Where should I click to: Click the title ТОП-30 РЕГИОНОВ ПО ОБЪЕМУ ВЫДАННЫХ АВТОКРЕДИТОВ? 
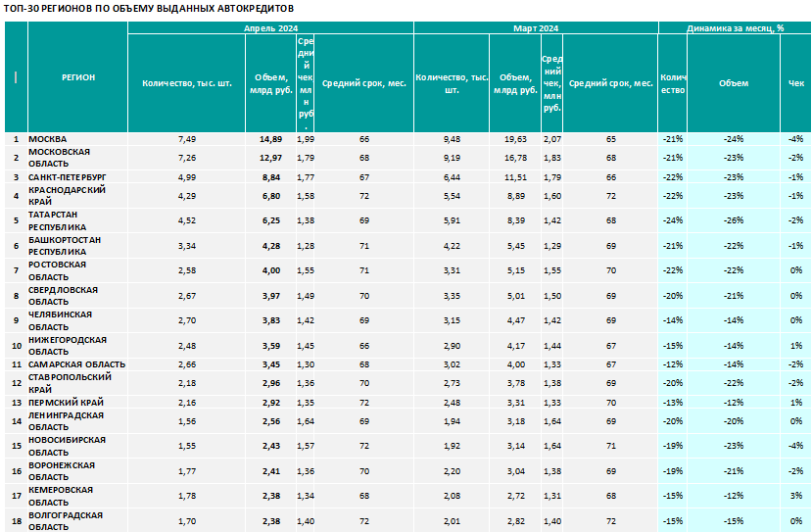(149, 9)
